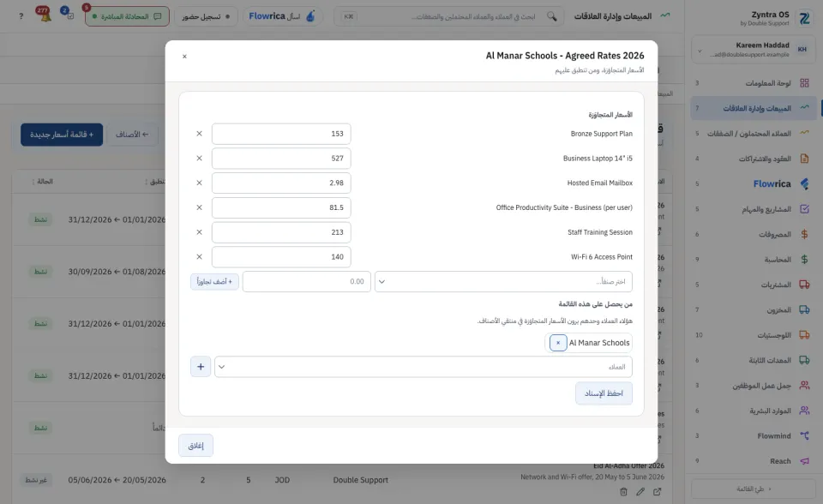Delete the Eid Al-Adha Offer price list
823x504 pixels.
tap(623, 492)
